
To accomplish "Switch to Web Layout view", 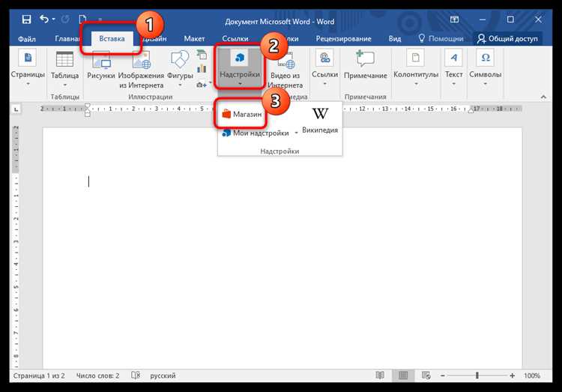I will pos(426,376).
